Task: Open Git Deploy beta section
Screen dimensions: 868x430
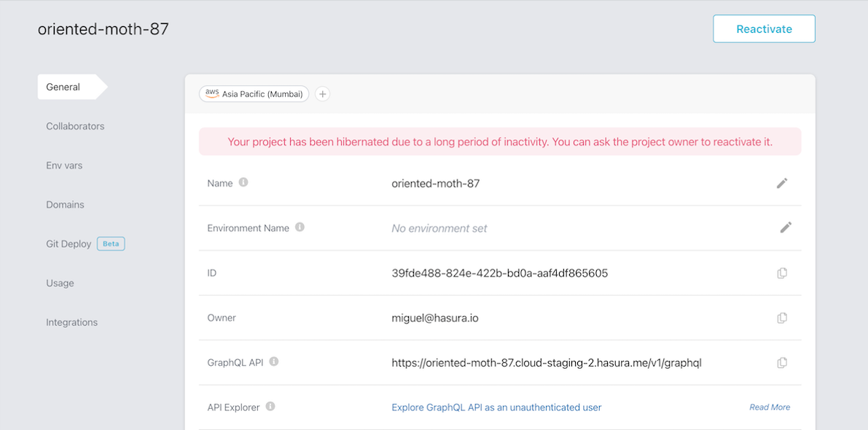Action: (69, 244)
